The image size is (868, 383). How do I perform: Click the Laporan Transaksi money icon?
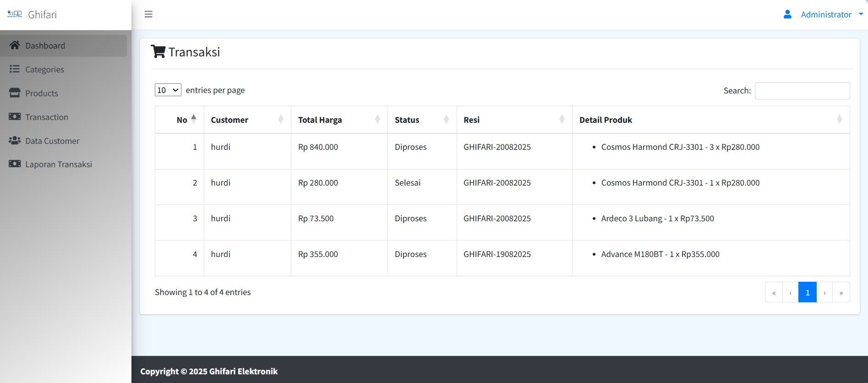tap(15, 164)
